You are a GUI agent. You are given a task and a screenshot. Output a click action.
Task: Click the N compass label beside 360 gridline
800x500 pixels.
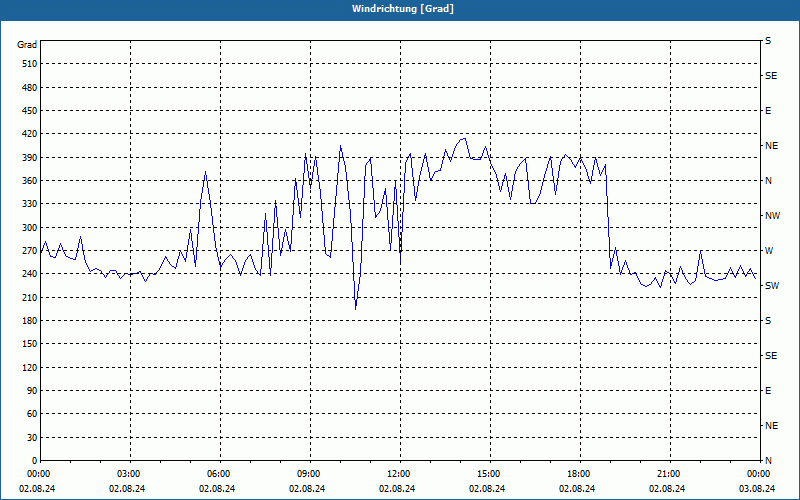point(768,181)
